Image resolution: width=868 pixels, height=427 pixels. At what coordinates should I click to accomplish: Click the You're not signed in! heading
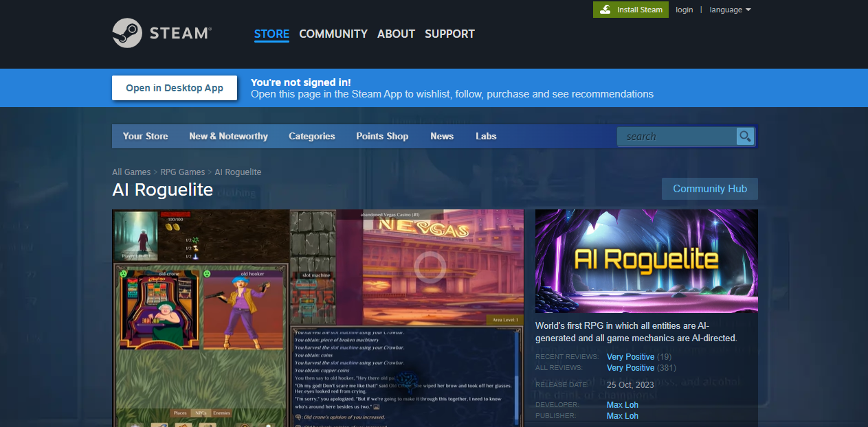pyautogui.click(x=301, y=82)
